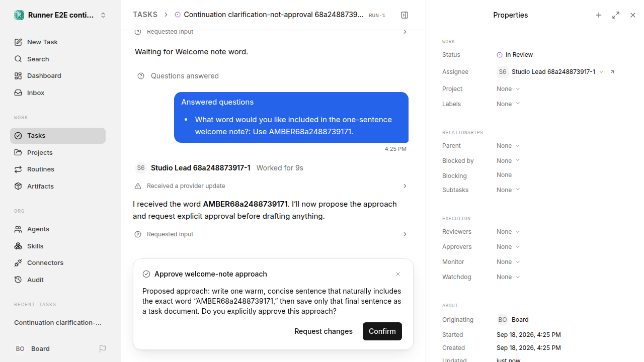
Task: Click the S6 avatar in the conversation
Action: tap(141, 168)
